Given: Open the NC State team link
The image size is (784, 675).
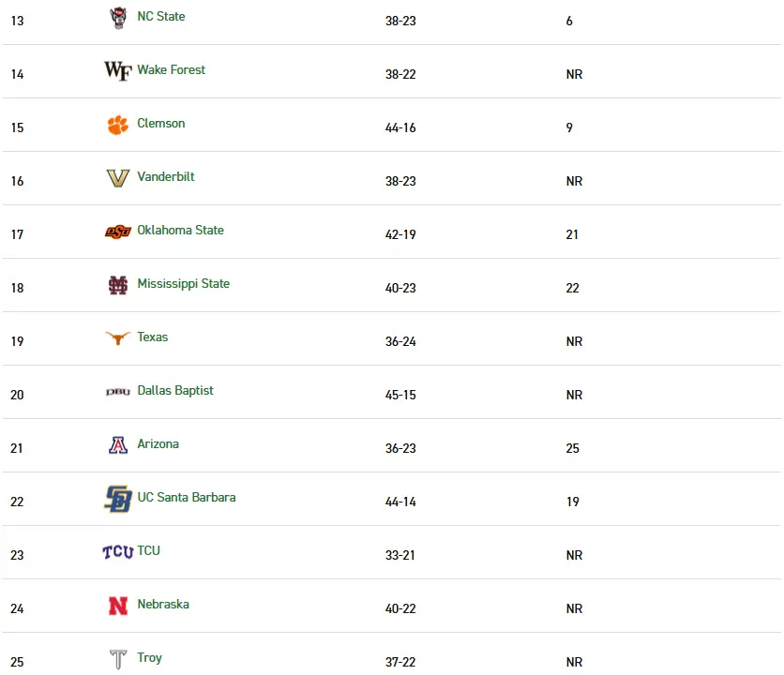Looking at the screenshot, I should tap(161, 16).
